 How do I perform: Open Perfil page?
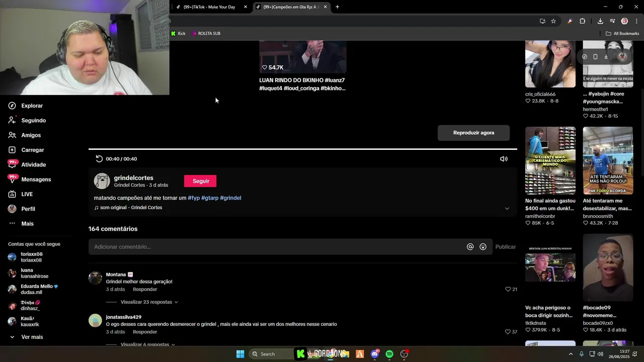22,209
